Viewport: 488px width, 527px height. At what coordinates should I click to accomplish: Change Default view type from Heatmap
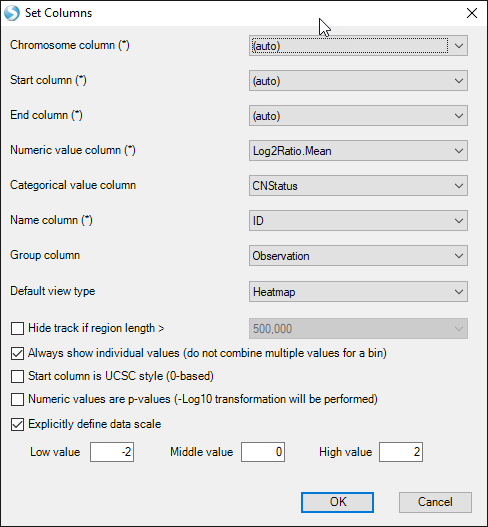(358, 291)
